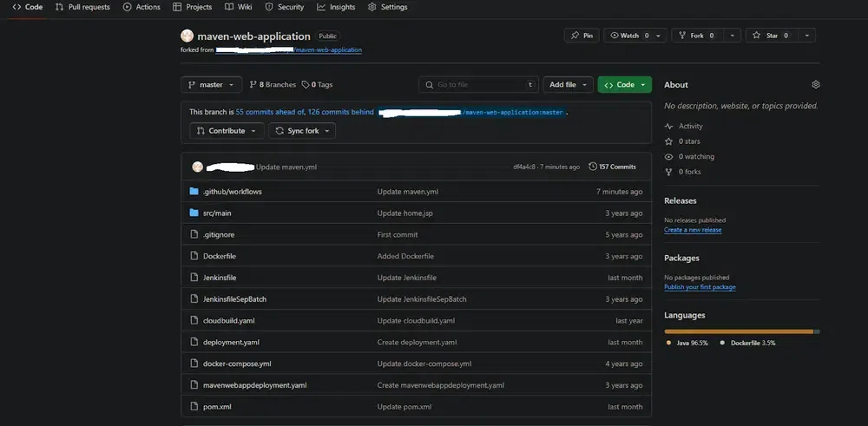Open the Added Dockerfile commit message

click(405, 256)
